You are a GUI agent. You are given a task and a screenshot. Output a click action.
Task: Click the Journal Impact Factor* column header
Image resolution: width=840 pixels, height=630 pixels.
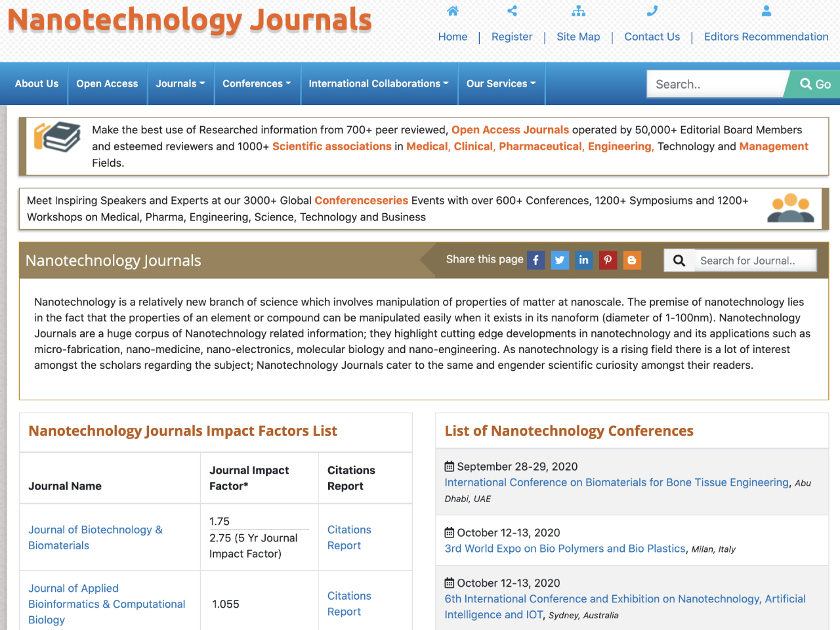click(249, 478)
